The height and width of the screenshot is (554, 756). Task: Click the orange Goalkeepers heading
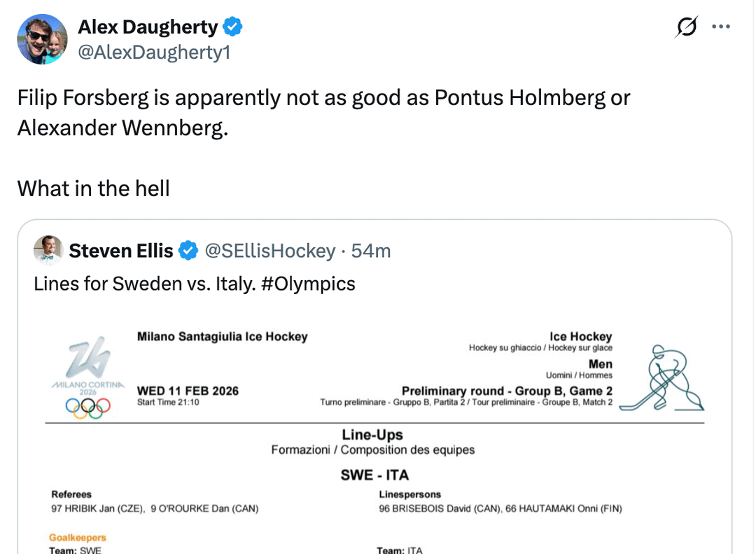pyautogui.click(x=78, y=538)
